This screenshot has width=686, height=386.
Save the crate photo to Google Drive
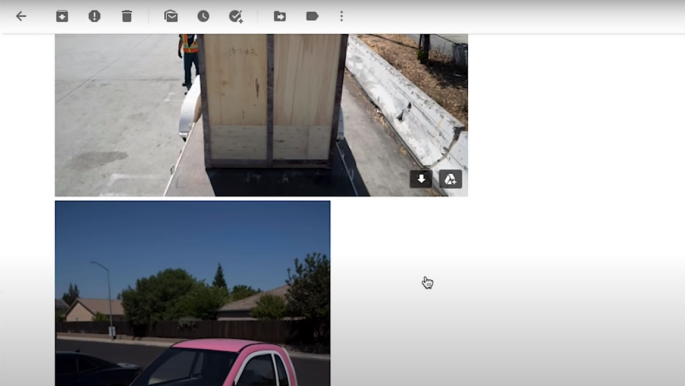coord(451,179)
